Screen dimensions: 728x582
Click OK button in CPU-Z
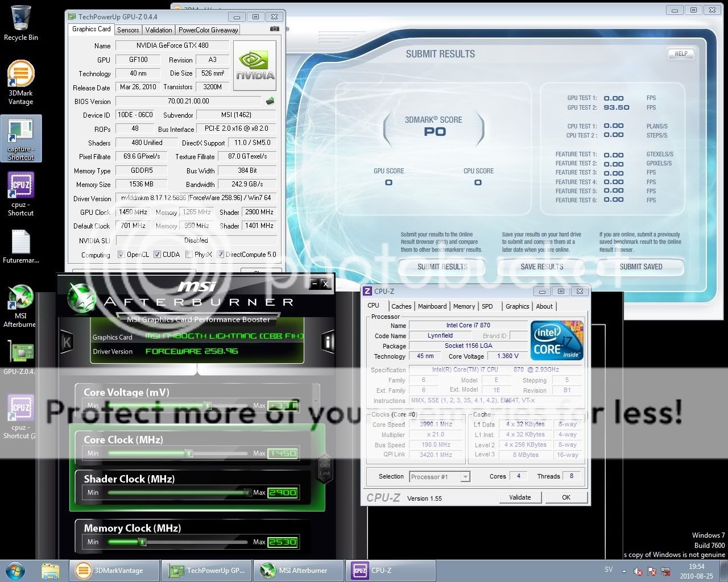pyautogui.click(x=566, y=497)
